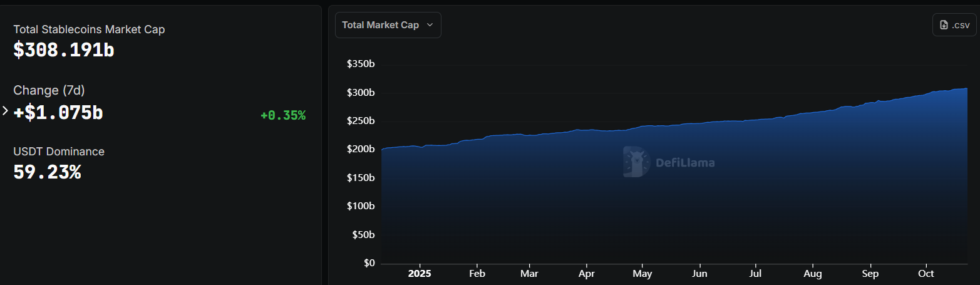Open the Total Market Cap dropdown

pos(388,25)
